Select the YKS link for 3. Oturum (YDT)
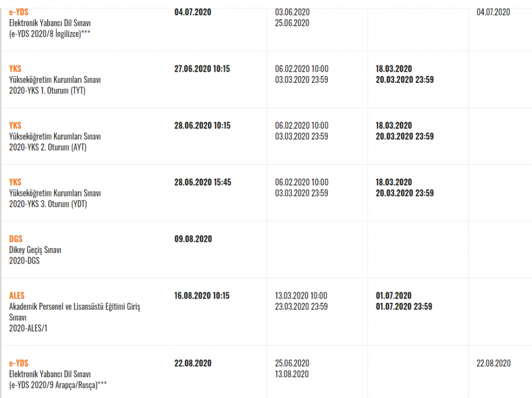Viewport: 532px width, 398px height. click(x=15, y=182)
